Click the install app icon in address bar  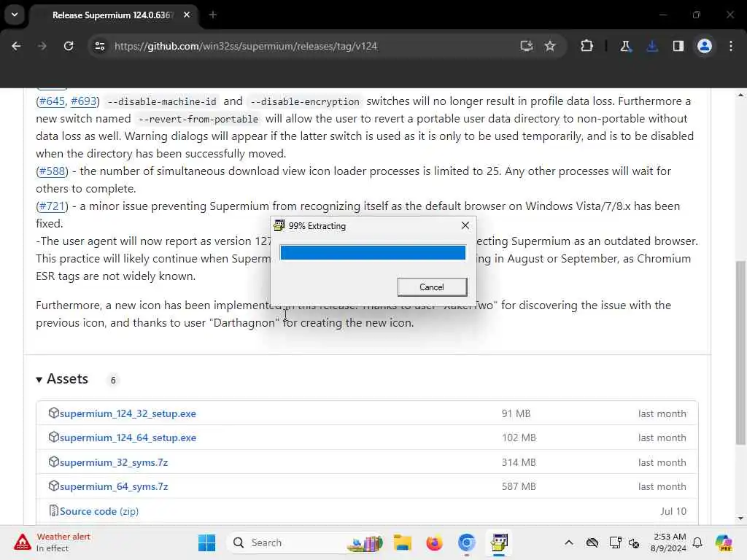point(527,46)
